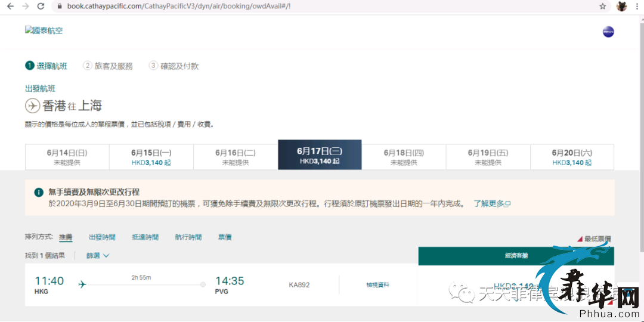Bookmark this page with the star icon

602,7
